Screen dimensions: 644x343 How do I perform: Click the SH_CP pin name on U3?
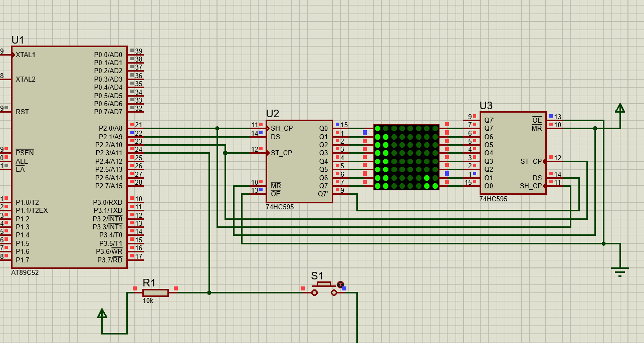click(531, 186)
